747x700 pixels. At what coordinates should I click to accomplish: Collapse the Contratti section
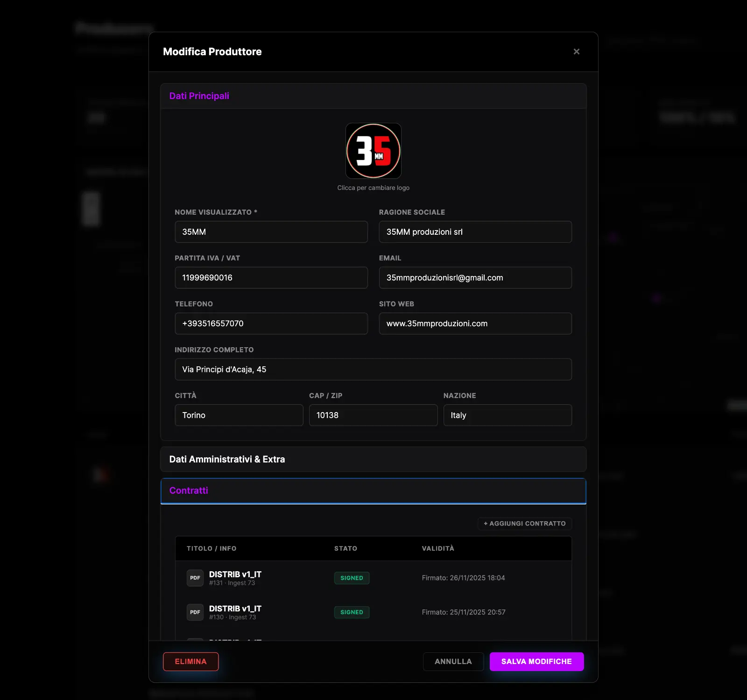(373, 491)
